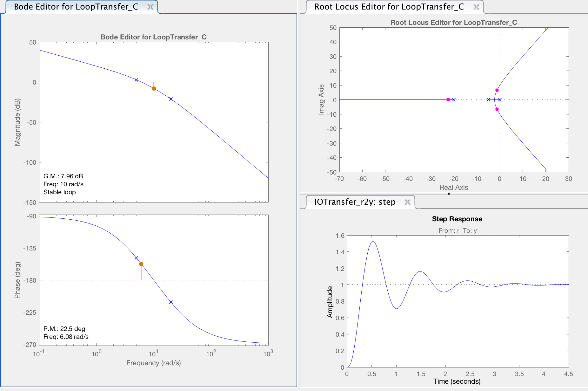The height and width of the screenshot is (391, 588).
Task: Close the IOTransfer_r2y step tab
Action: click(x=408, y=202)
